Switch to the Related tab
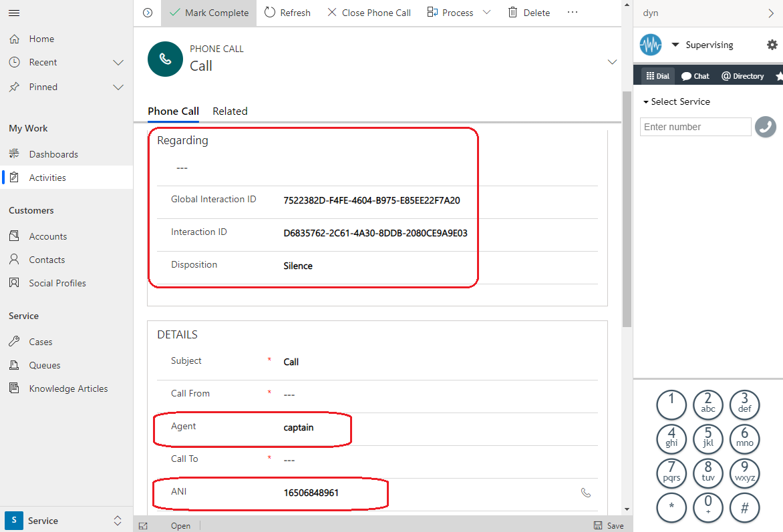Viewport: 783px width, 532px height. click(230, 111)
